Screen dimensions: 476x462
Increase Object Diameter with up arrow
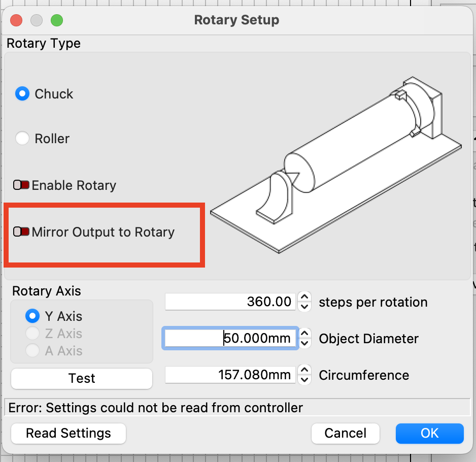pos(304,333)
